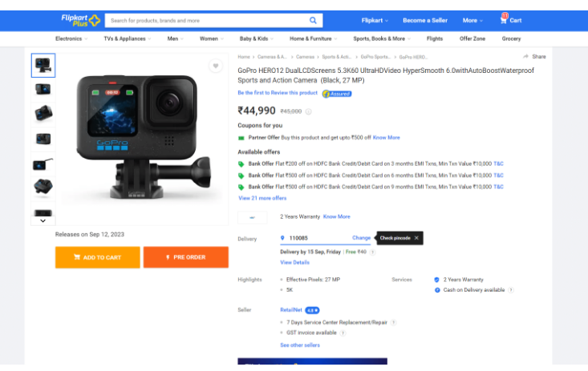Screen dimensions: 588x371
Task: Click the Flipkart Assured badge
Action: (337, 94)
